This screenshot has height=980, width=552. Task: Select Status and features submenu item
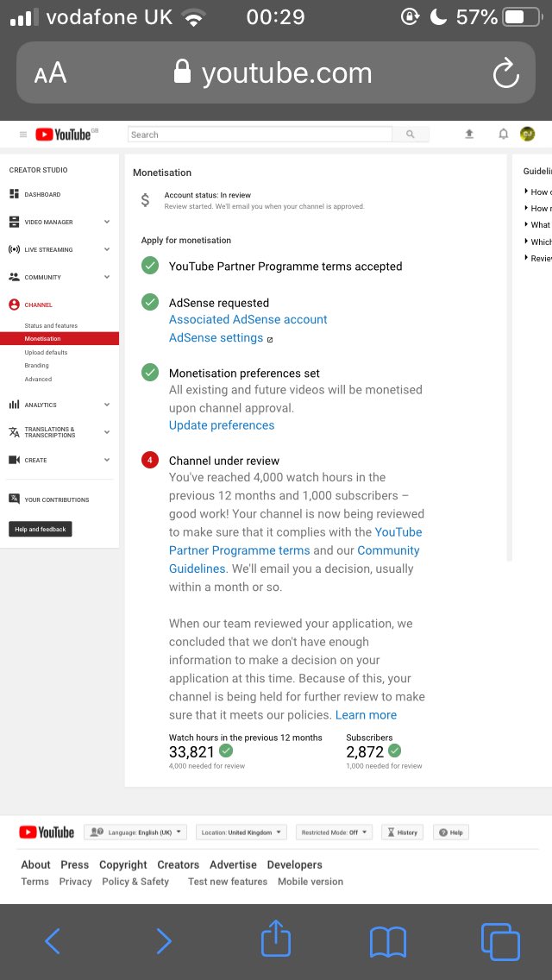pos(51,325)
